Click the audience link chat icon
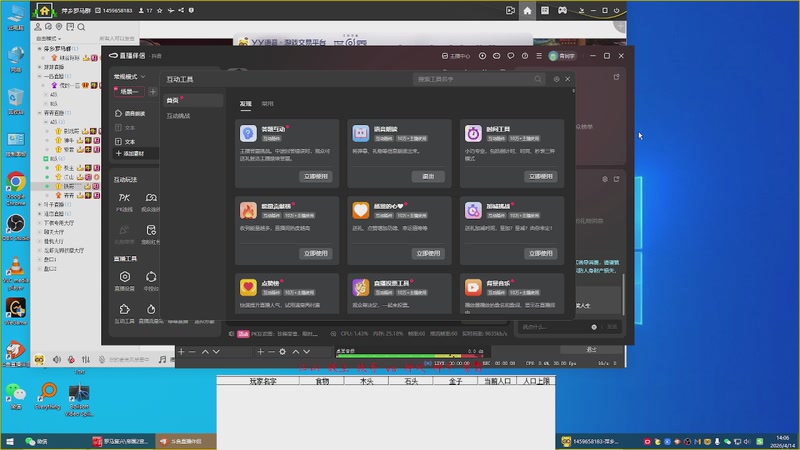The image size is (800, 450). (x=151, y=198)
